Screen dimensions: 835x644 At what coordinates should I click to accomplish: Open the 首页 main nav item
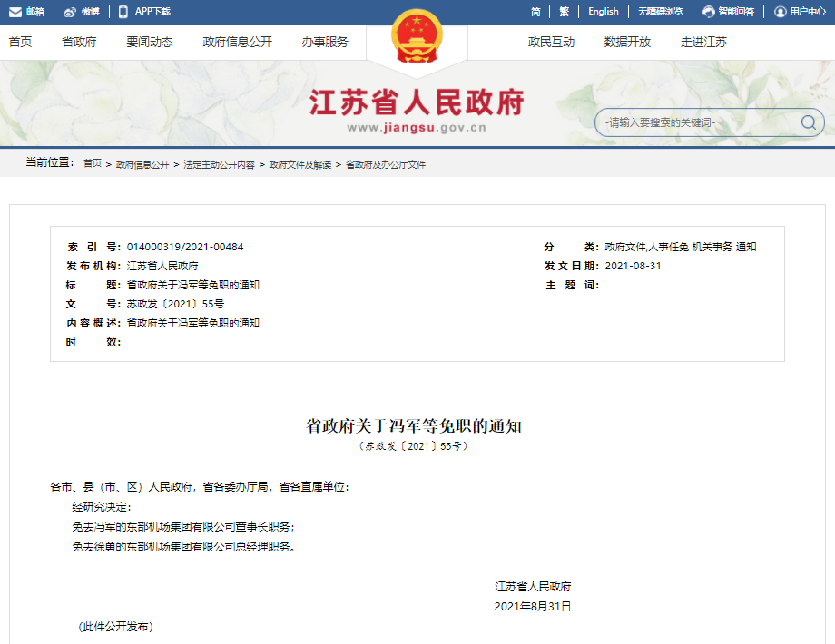tap(20, 42)
